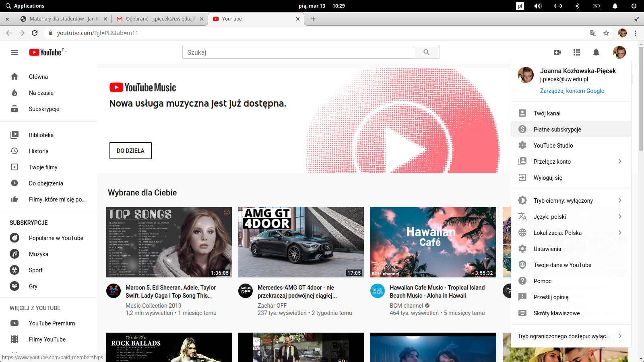This screenshot has width=644, height=362.
Task: Open the system power menu icon
Action: coord(634,6)
